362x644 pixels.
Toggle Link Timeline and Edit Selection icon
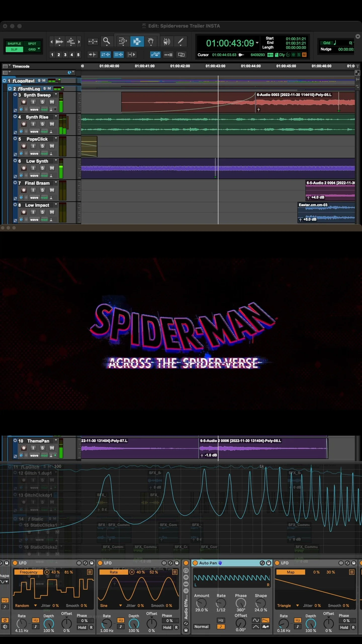pyautogui.click(x=106, y=54)
